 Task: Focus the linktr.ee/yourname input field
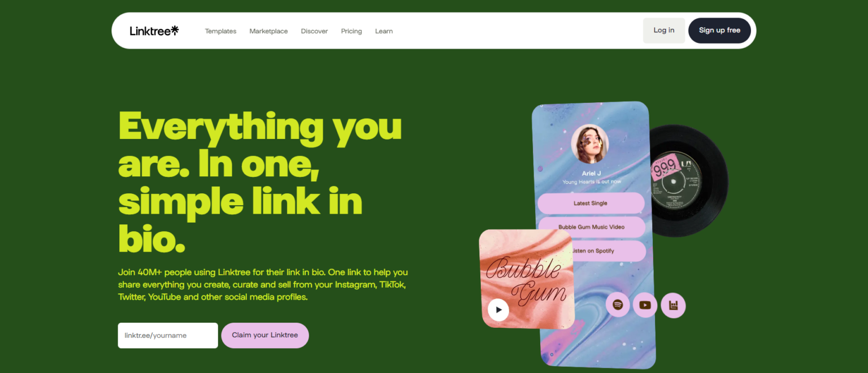pos(168,335)
